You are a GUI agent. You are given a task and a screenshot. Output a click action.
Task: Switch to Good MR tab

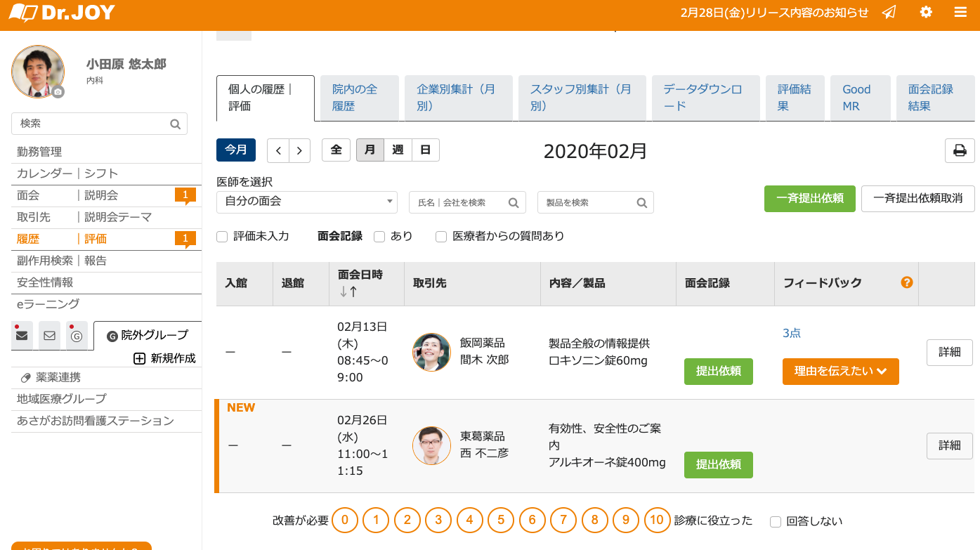click(x=861, y=98)
